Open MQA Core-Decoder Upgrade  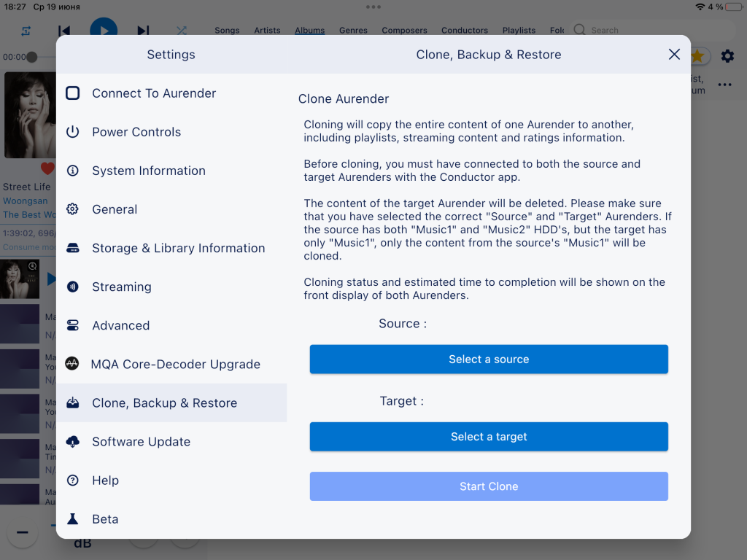point(171,365)
